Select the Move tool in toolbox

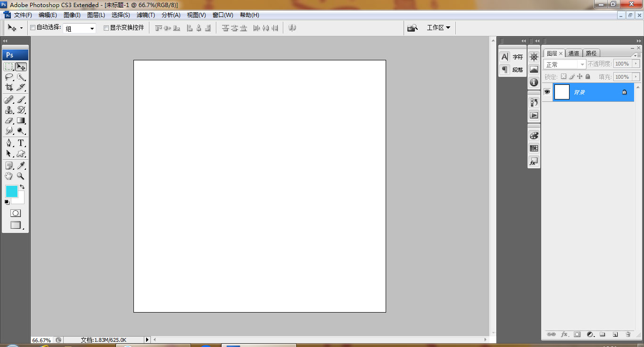21,67
